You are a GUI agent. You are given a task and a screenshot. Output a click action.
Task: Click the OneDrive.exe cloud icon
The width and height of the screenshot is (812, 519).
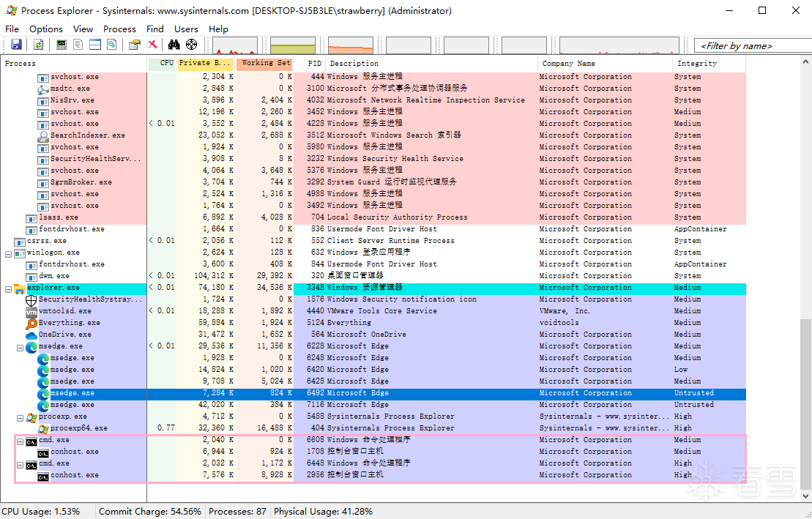click(x=31, y=335)
